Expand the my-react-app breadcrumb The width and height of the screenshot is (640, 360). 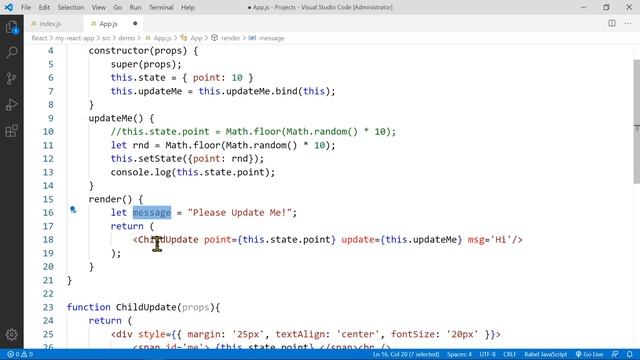tap(74, 38)
